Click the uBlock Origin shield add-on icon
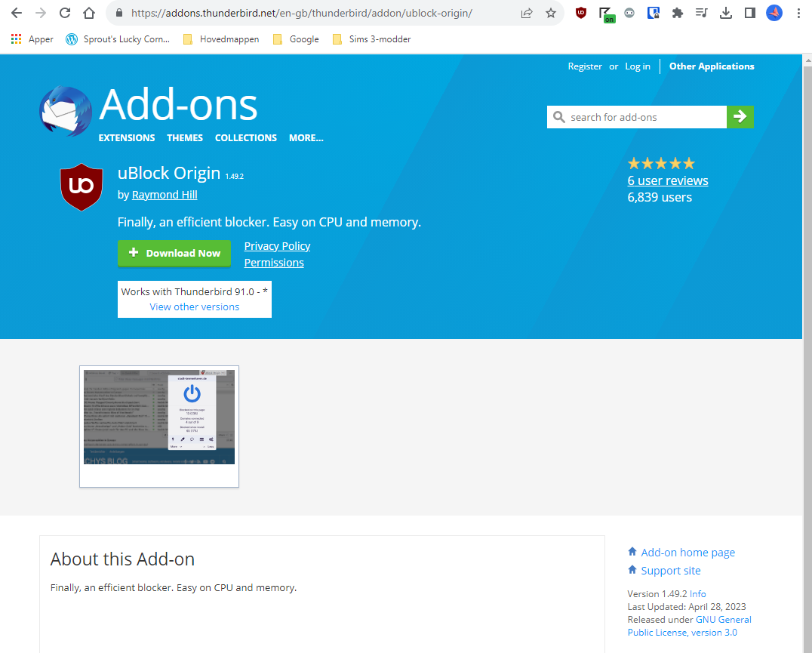Image resolution: width=812 pixels, height=653 pixels. pyautogui.click(x=81, y=186)
